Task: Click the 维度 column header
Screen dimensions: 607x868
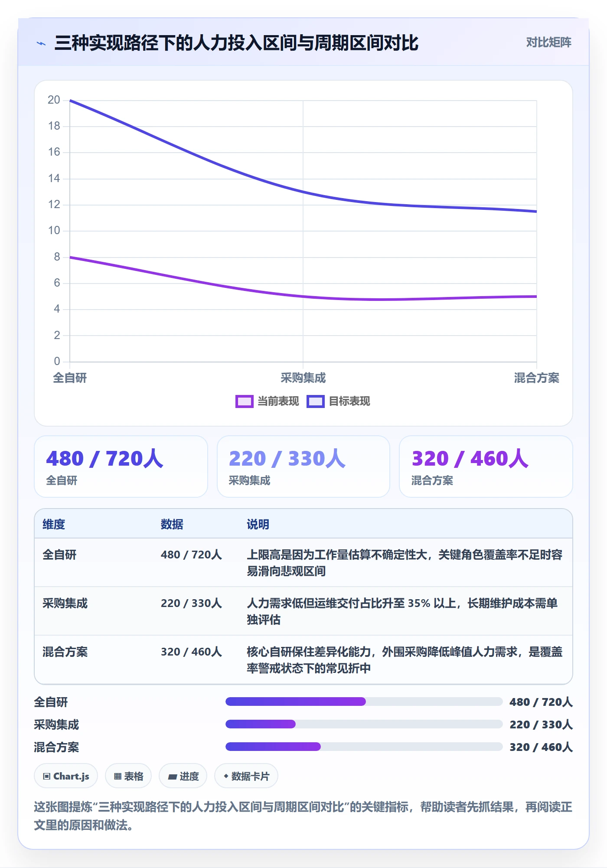Action: [x=54, y=524]
